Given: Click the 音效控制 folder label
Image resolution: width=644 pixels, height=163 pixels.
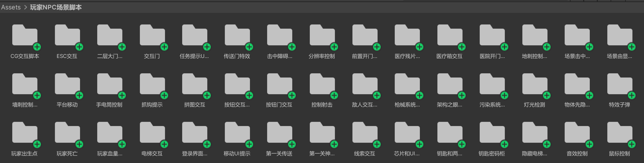Looking at the screenshot, I should pos(577,154).
